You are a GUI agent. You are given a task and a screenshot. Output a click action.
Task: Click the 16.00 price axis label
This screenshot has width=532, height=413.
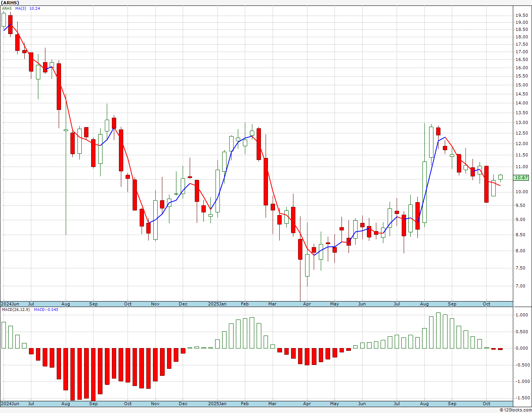522,68
